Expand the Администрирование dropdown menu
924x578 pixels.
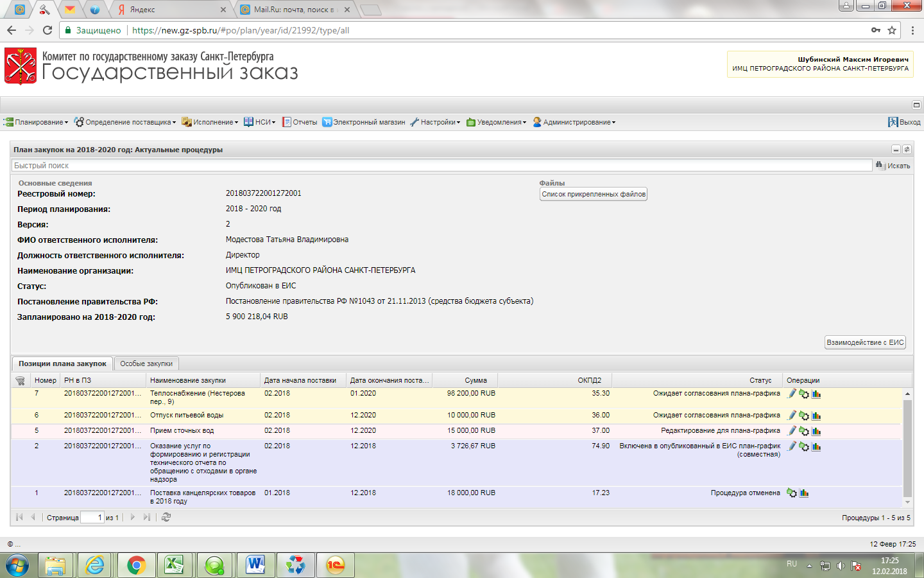point(574,122)
